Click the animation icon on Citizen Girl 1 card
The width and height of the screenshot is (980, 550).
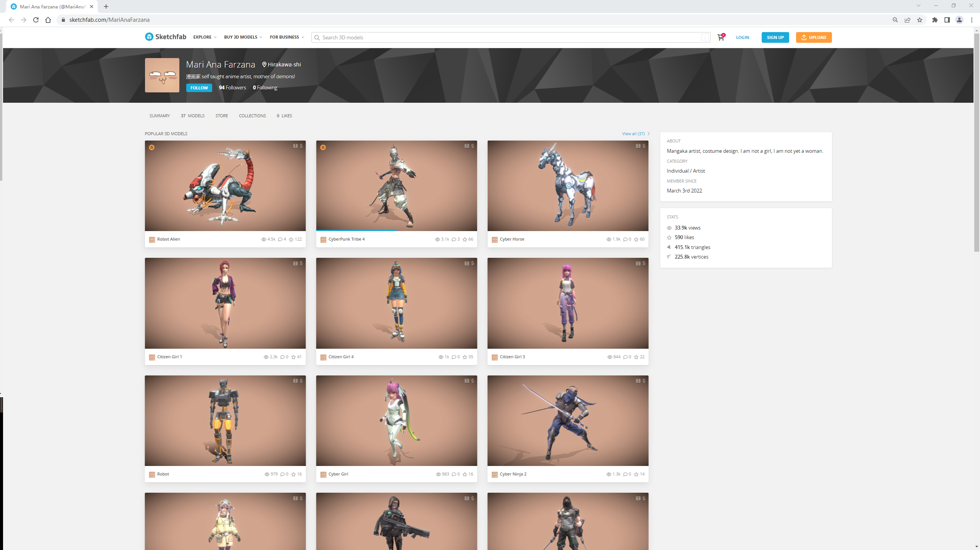tap(295, 263)
